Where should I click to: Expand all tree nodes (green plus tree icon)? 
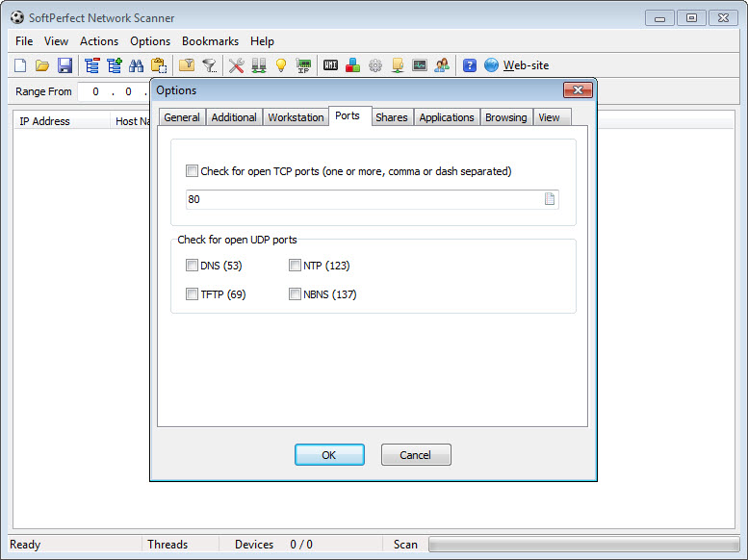pyautogui.click(x=114, y=65)
